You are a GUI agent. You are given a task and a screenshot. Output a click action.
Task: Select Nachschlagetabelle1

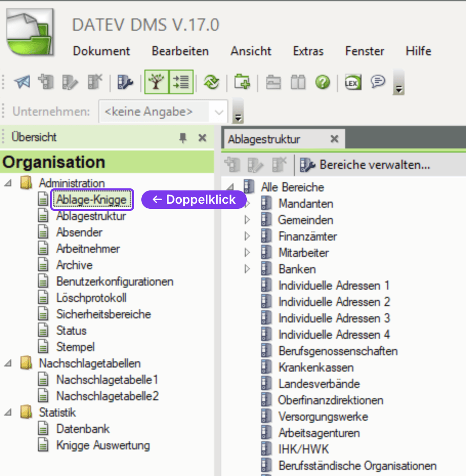pos(107,380)
